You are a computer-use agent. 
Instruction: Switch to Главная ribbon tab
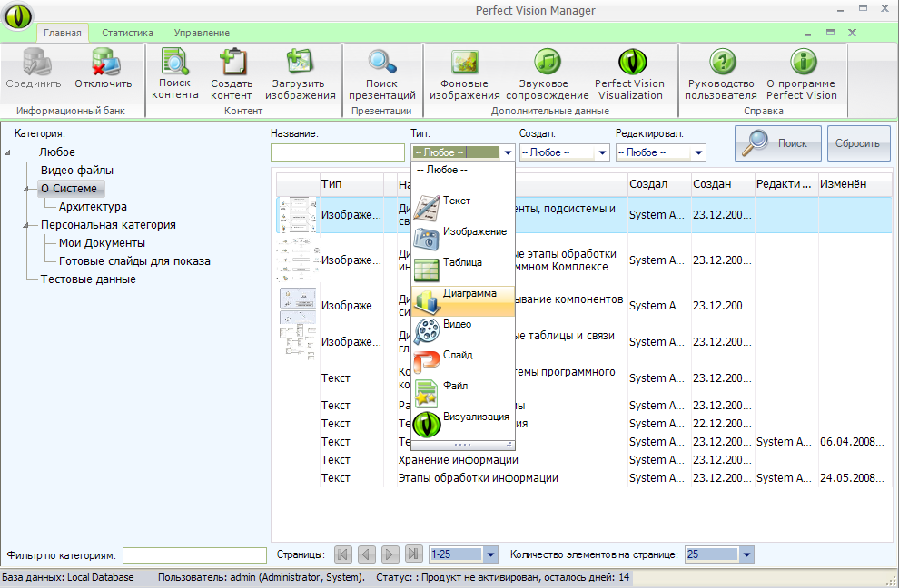tap(63, 33)
